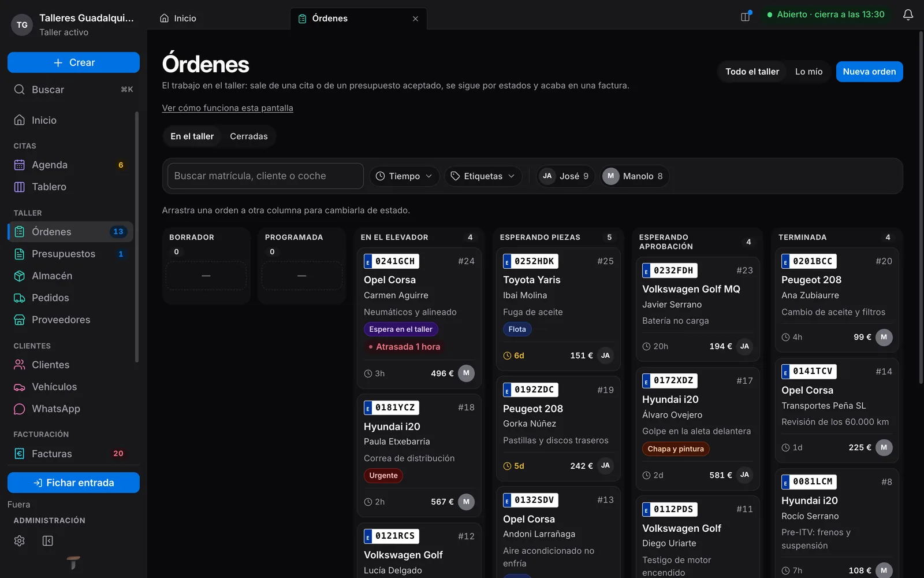The width and height of the screenshot is (924, 578).
Task: Click the Fichar entrada button
Action: tap(73, 483)
